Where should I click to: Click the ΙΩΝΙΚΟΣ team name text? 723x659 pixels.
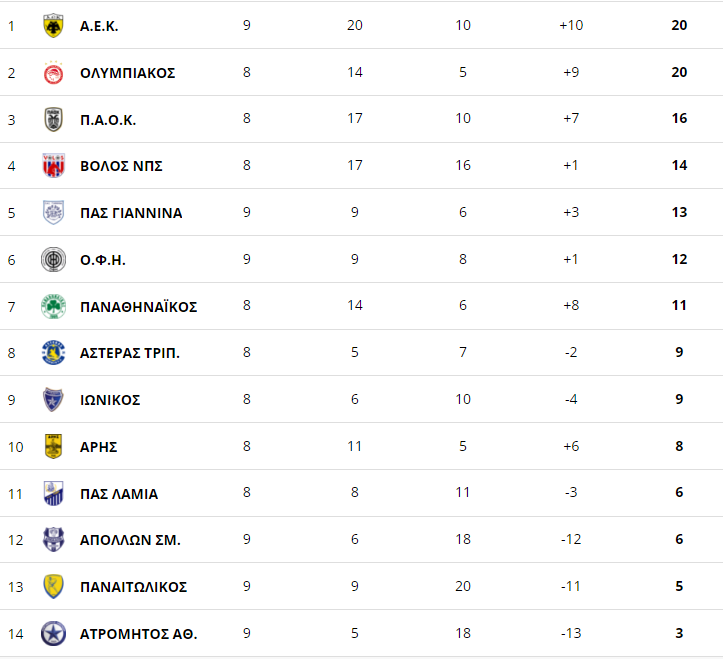tap(110, 400)
